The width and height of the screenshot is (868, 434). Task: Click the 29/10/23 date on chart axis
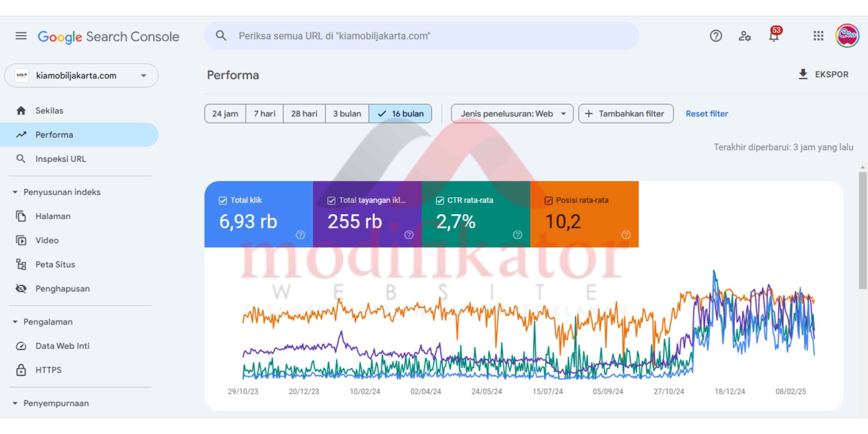tap(243, 391)
